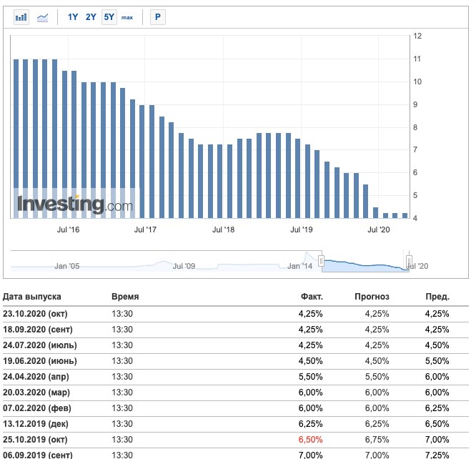The height and width of the screenshot is (459, 476).
Task: Select the 24.07.2020 (июль) row date
Action: pos(40,345)
